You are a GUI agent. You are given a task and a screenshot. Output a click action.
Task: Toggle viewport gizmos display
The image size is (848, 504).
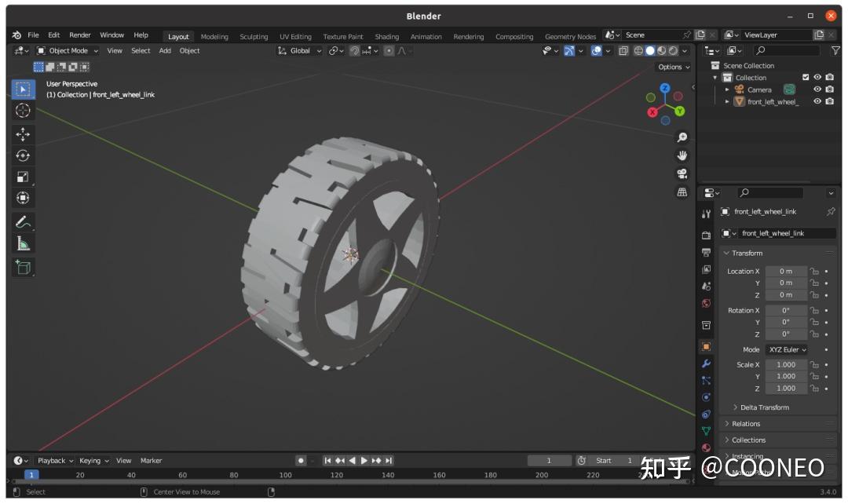[569, 50]
